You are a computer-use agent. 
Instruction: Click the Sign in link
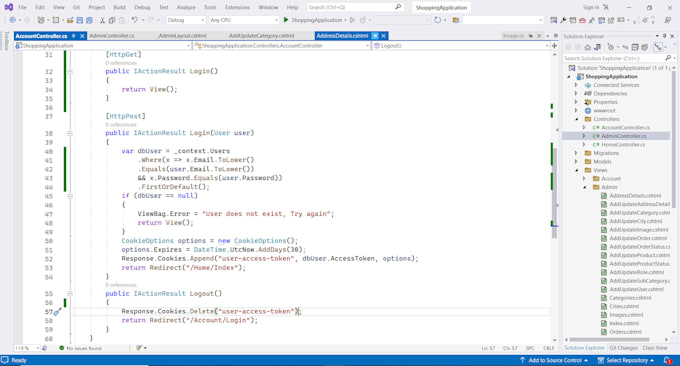(591, 7)
